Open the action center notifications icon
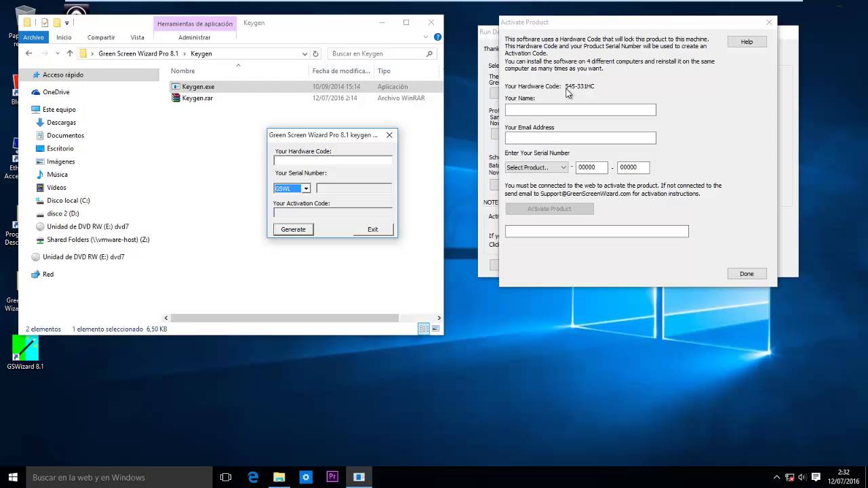This screenshot has width=868, height=488. click(816, 477)
